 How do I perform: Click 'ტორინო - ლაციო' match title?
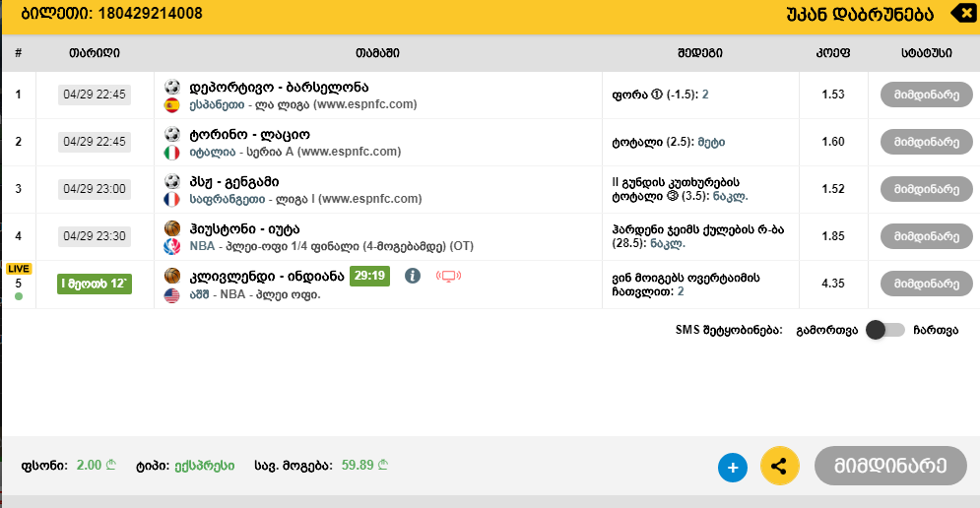tap(249, 134)
